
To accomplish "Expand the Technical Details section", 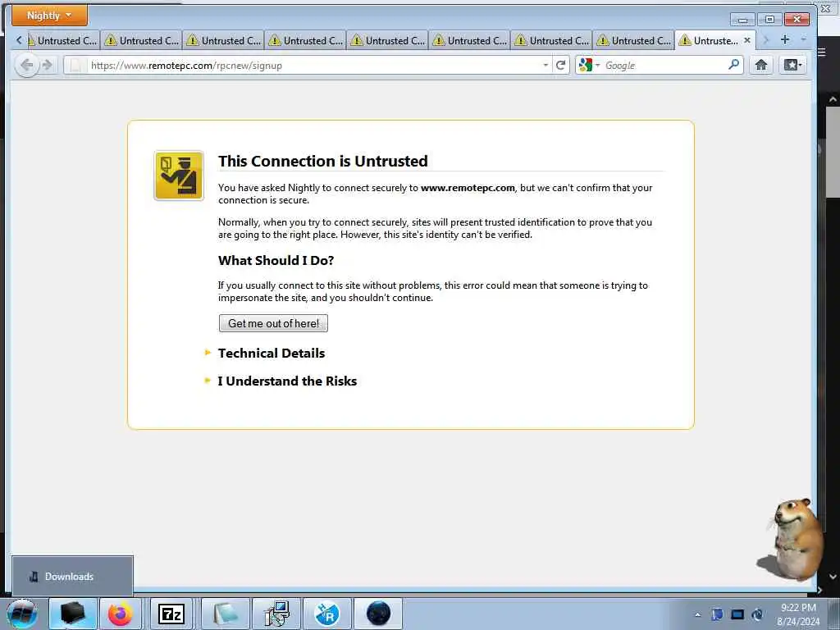I will click(271, 353).
